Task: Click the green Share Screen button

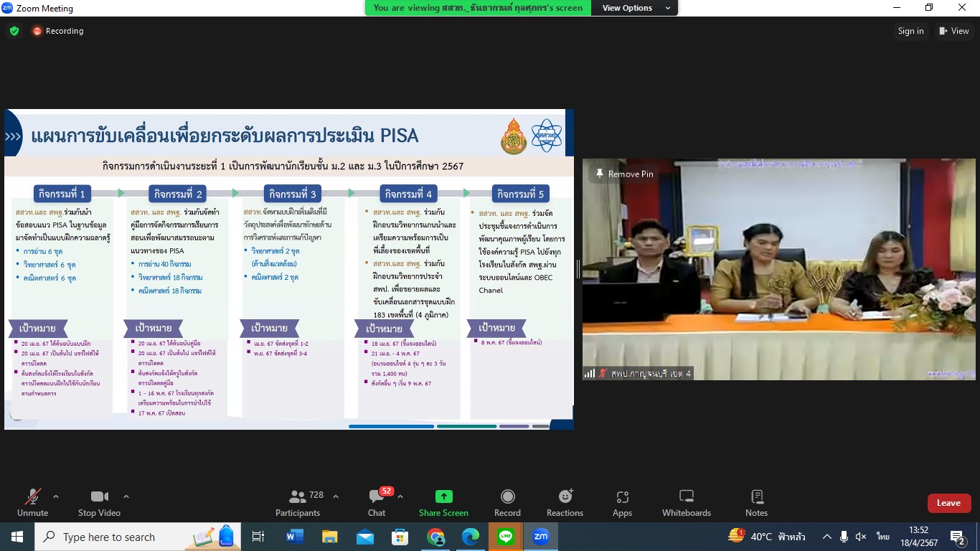Action: [443, 502]
